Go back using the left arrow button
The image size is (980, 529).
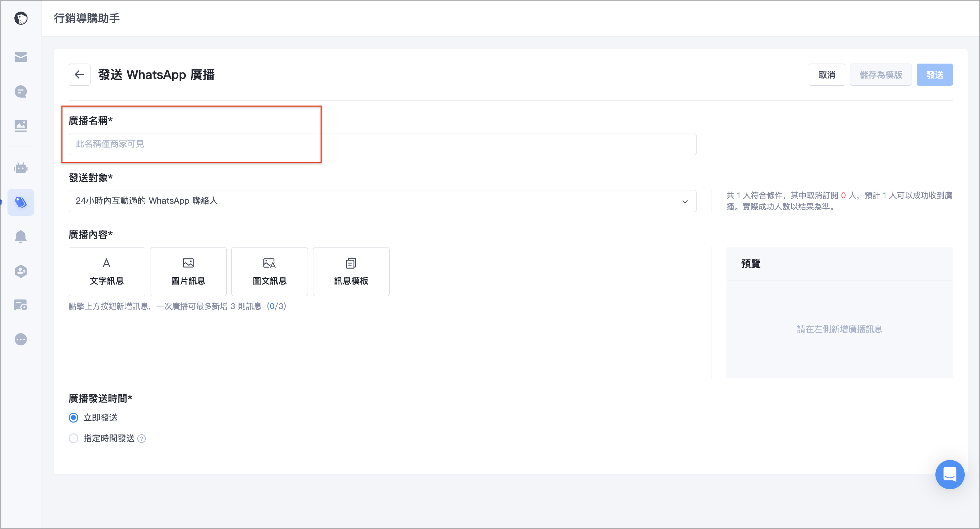click(x=80, y=74)
